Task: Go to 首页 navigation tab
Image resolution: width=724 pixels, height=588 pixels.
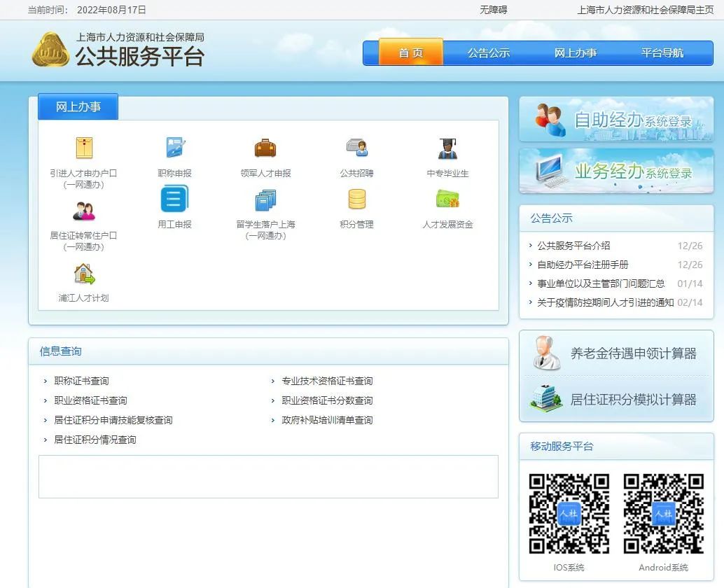Action: click(411, 52)
